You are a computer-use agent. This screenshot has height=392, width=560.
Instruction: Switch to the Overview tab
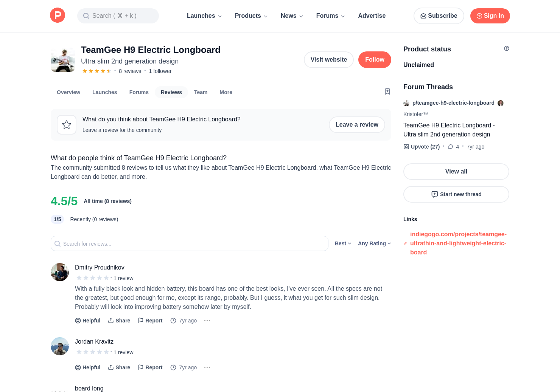point(68,92)
